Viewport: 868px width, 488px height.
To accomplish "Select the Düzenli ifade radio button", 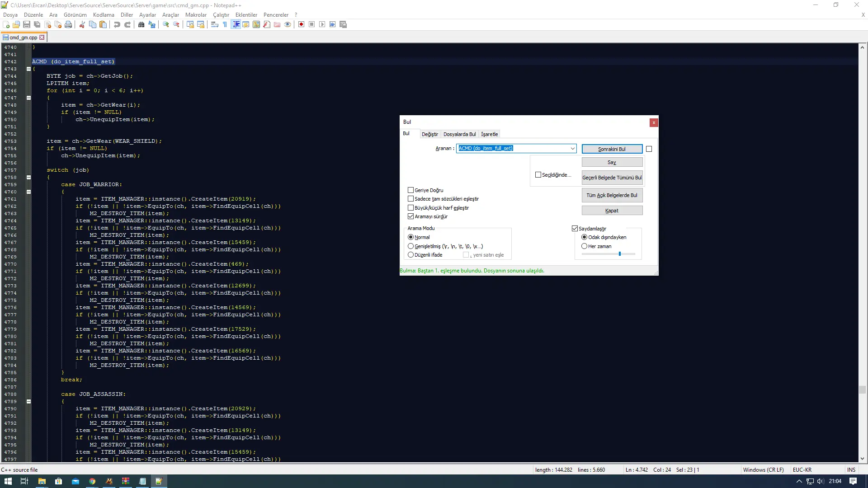I will pos(410,255).
